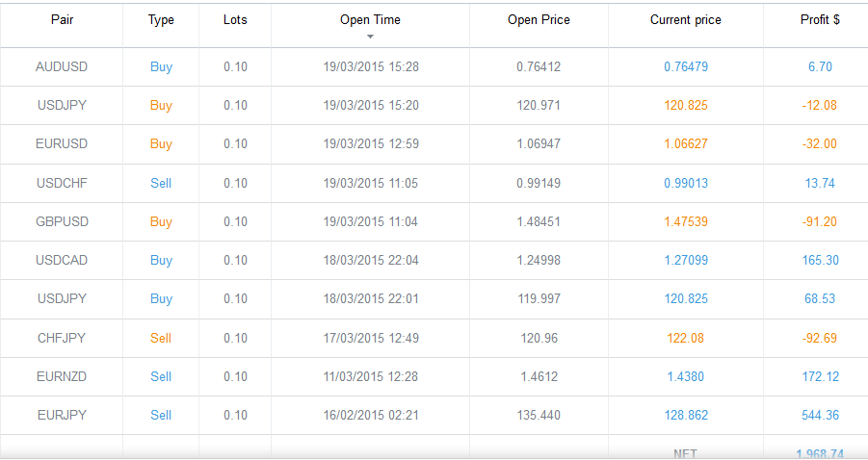This screenshot has height=460, width=868.
Task: Click Sell type in the USDCHF row
Action: pyautogui.click(x=161, y=183)
